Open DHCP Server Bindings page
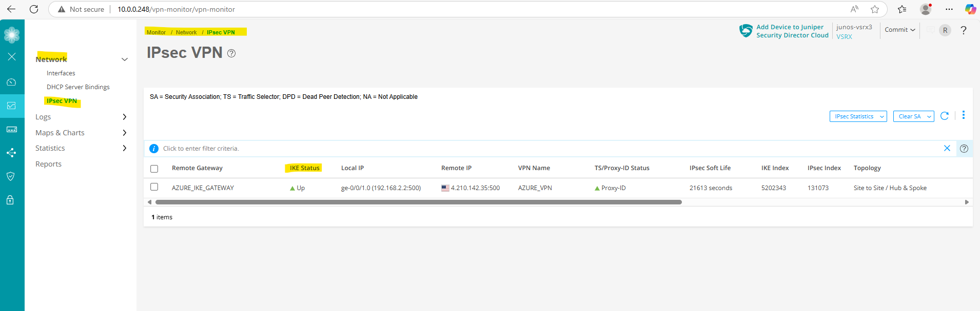This screenshot has width=980, height=311. pyautogui.click(x=78, y=87)
